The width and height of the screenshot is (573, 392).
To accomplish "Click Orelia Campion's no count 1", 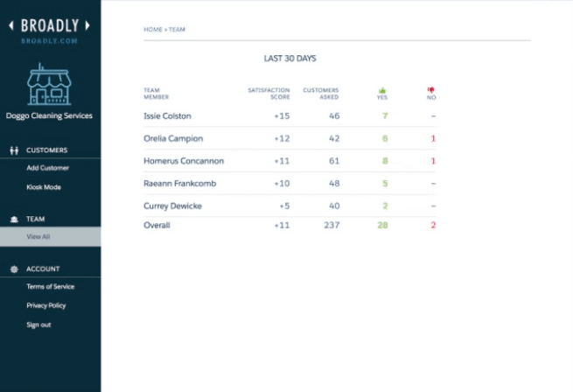I will tap(433, 138).
